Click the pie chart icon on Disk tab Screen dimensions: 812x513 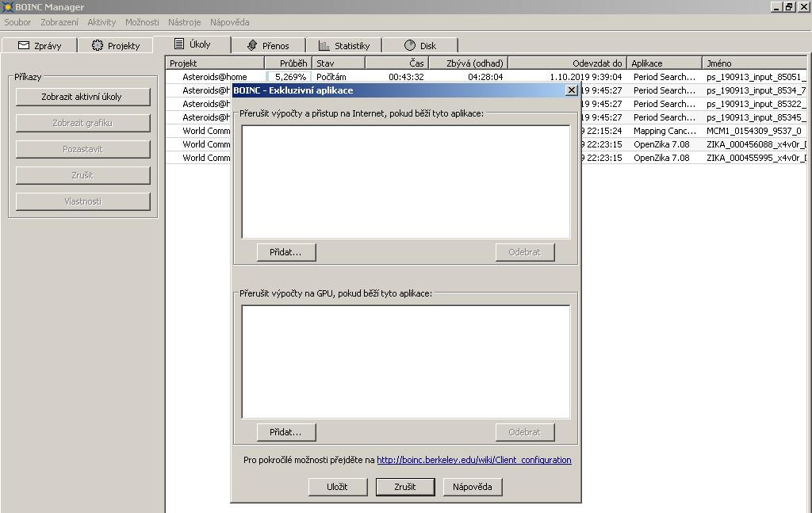[x=410, y=45]
